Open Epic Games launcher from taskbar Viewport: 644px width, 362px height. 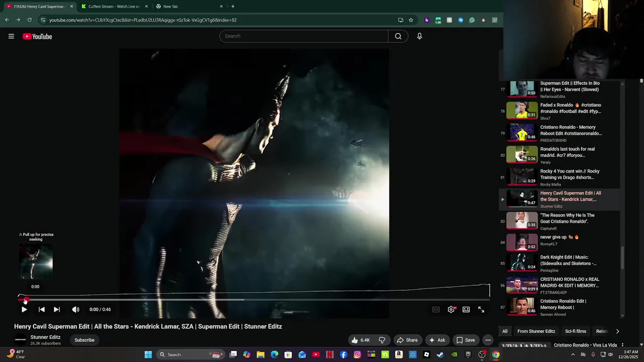[x=468, y=354]
